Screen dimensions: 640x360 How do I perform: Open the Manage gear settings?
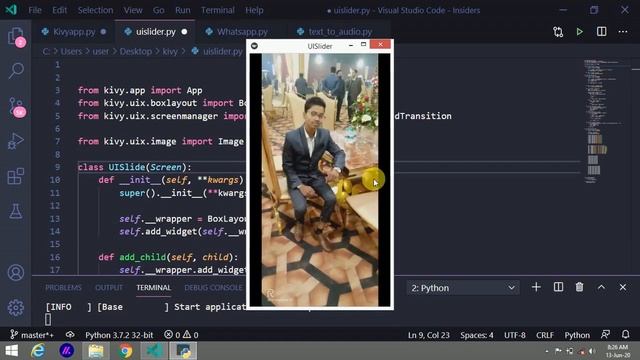coord(16,307)
